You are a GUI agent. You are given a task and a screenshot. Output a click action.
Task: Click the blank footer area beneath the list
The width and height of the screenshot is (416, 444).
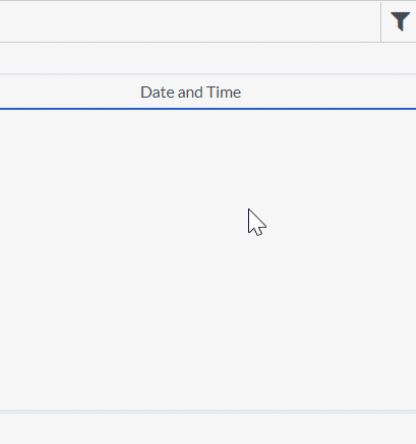click(208, 429)
